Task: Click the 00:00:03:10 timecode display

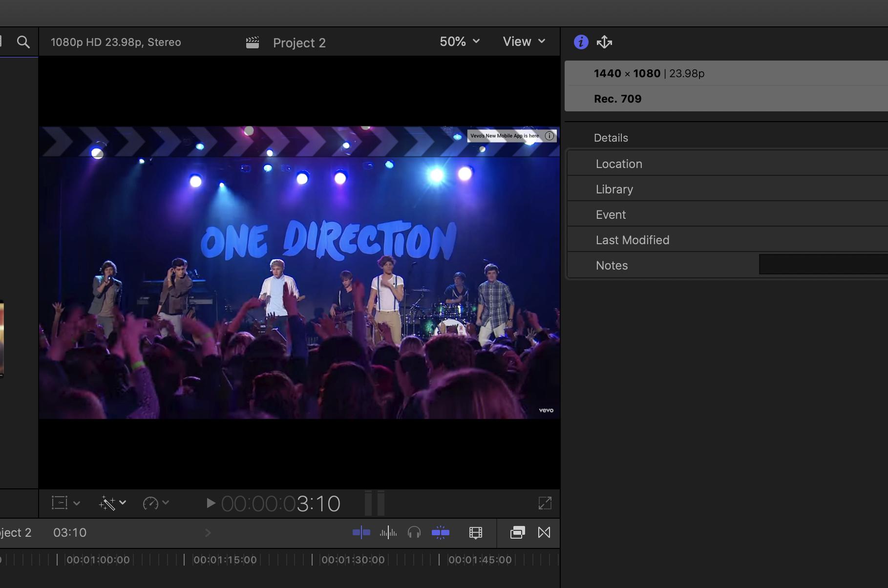Action: click(281, 504)
